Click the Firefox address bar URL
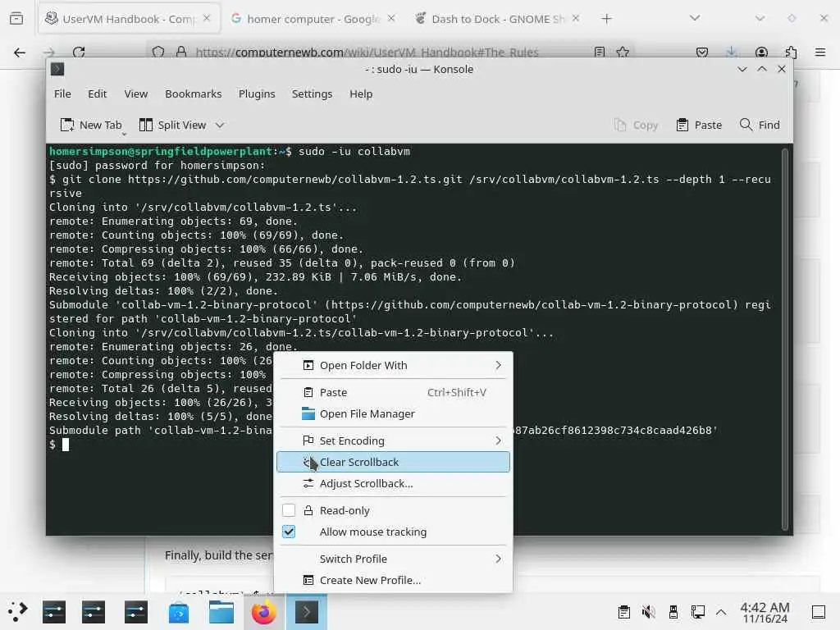The image size is (840, 630). (x=367, y=52)
